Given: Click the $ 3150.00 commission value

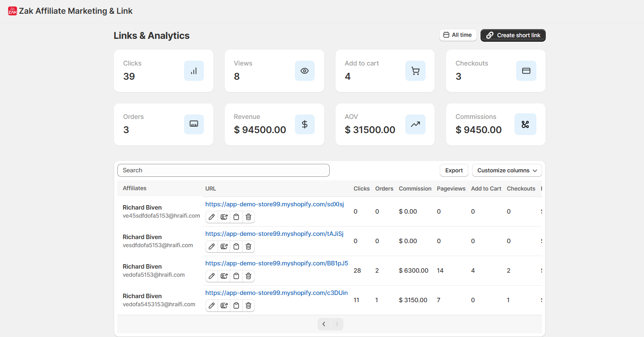Looking at the screenshot, I should [413, 300].
